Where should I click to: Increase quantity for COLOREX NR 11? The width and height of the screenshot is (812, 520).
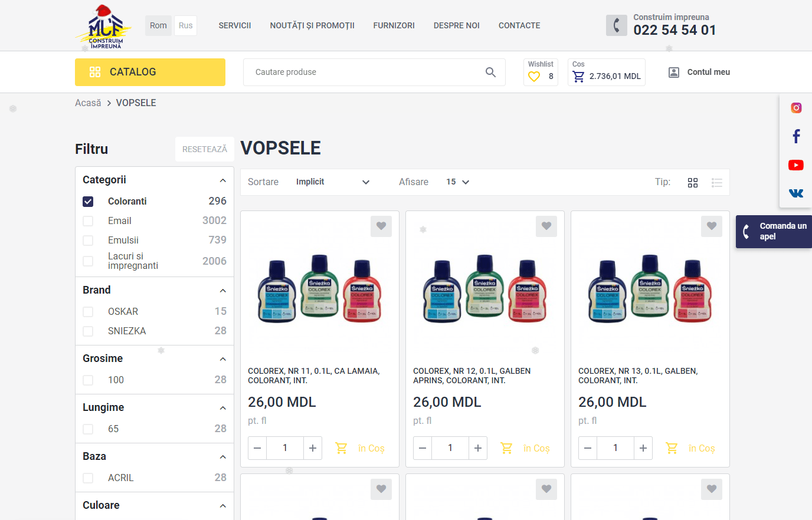313,448
